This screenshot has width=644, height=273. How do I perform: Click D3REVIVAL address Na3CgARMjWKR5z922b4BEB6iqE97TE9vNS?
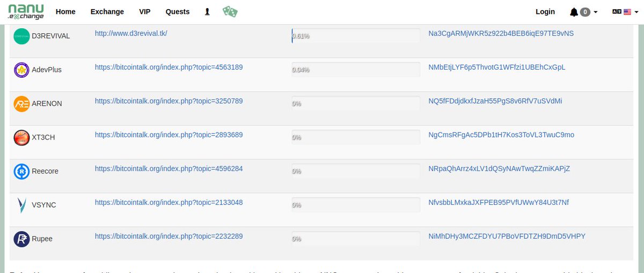coord(501,33)
